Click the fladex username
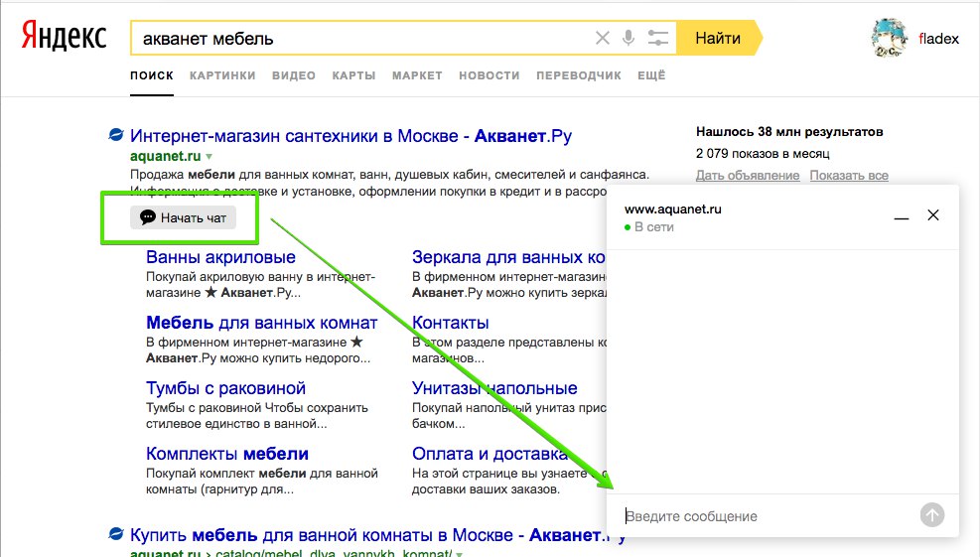The height and width of the screenshot is (557, 980). click(938, 39)
